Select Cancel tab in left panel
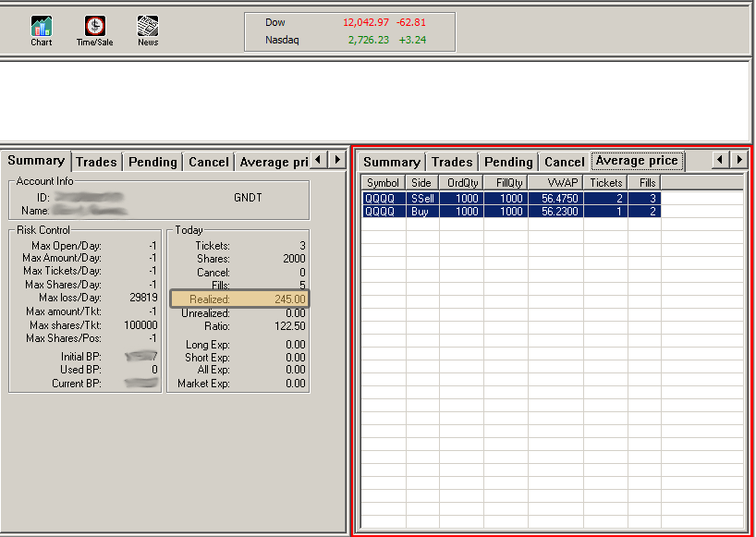 coord(208,162)
